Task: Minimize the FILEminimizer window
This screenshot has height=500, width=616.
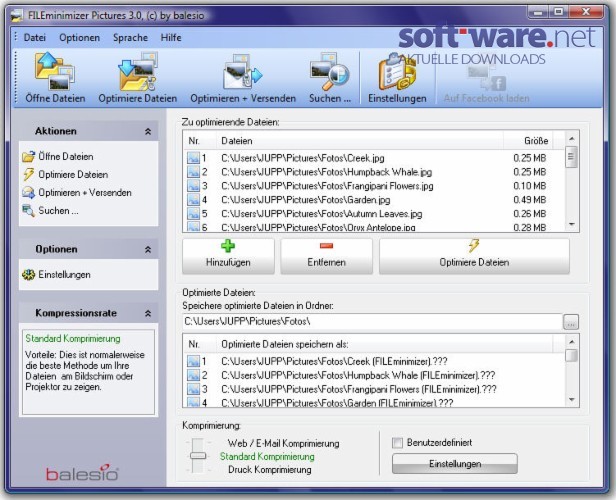Action: pyautogui.click(x=539, y=12)
